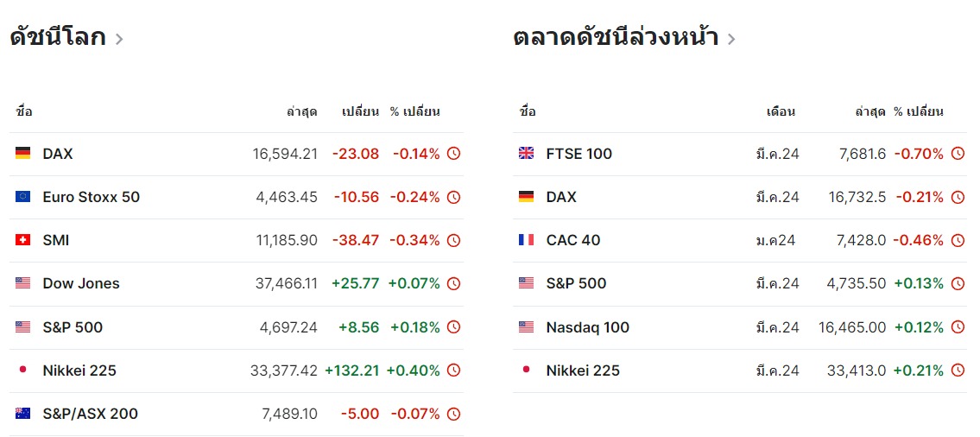Expand the ตลาดดัชนีล่วงหน้า section chevron

tap(730, 40)
